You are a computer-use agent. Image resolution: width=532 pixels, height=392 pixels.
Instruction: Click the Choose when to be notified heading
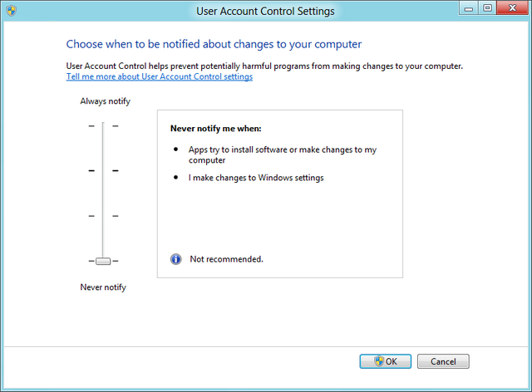click(214, 44)
